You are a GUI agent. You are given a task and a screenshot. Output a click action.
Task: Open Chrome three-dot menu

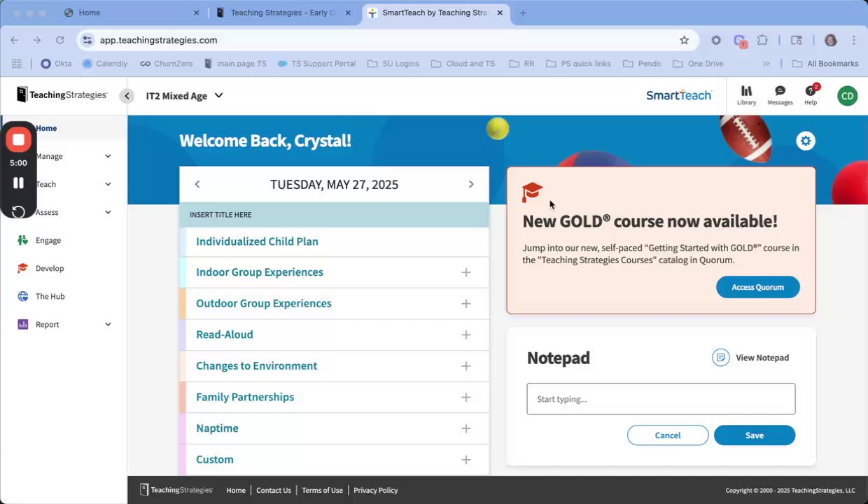[x=854, y=40]
